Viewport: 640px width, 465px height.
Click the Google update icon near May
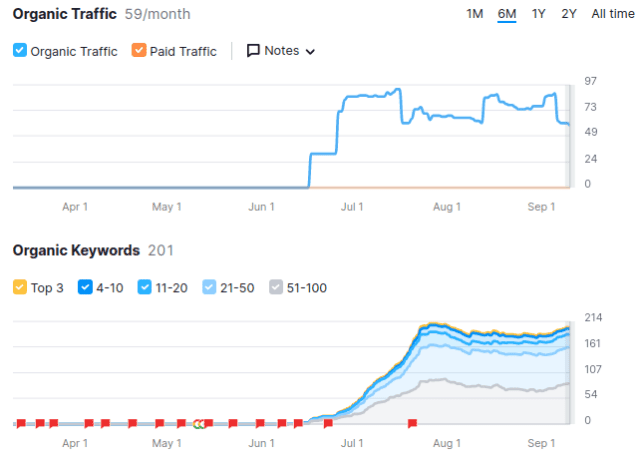(199, 424)
